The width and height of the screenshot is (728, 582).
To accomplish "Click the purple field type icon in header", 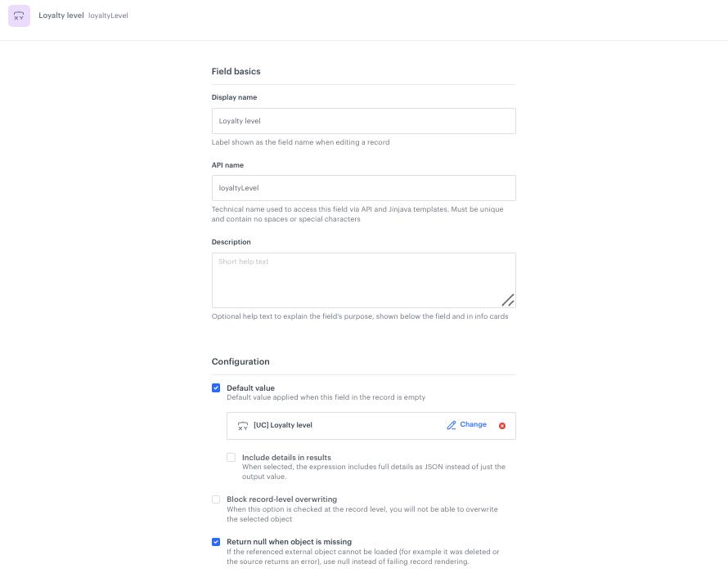I will 19,16.
